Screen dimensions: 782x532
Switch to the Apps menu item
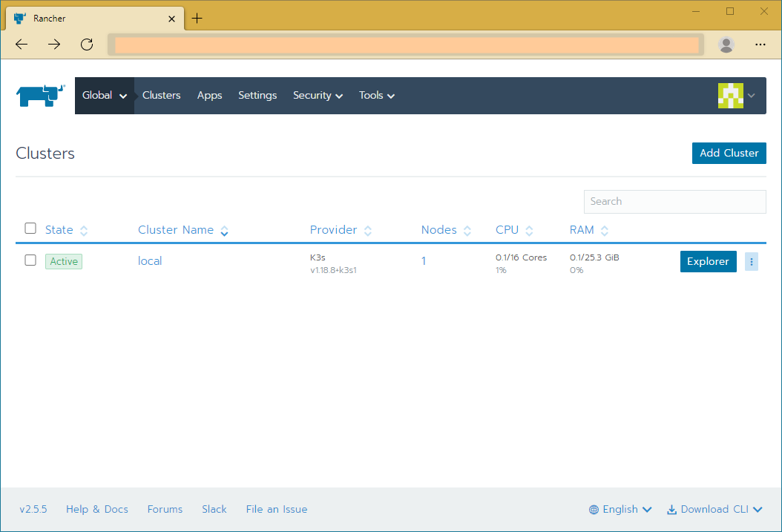[209, 95]
